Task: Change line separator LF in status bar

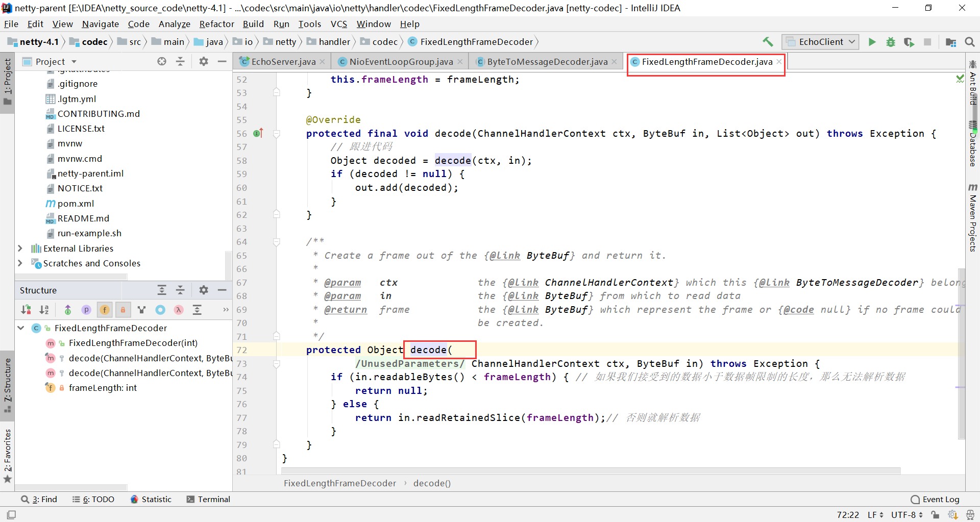Action: point(875,515)
